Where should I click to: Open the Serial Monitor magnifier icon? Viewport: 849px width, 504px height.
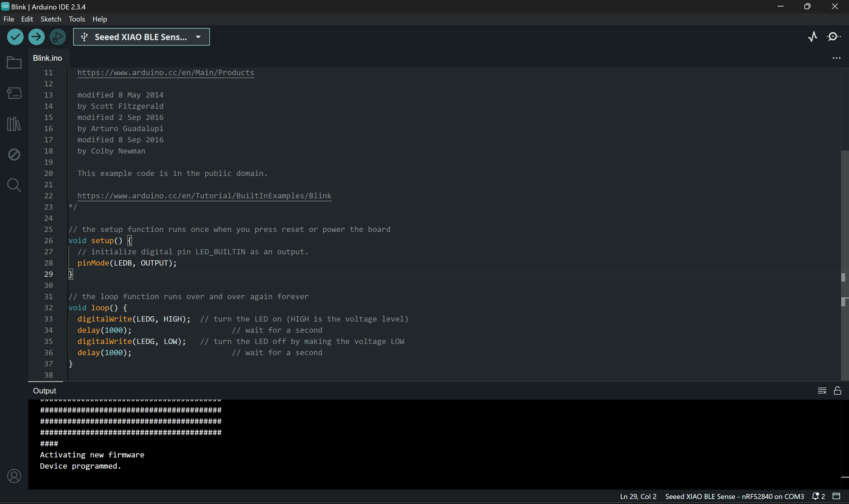[x=833, y=37]
